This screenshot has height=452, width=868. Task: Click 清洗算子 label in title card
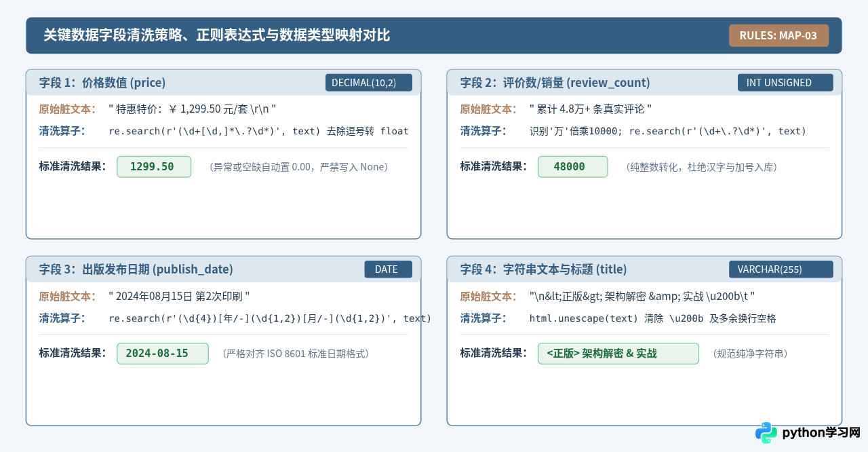pyautogui.click(x=484, y=318)
